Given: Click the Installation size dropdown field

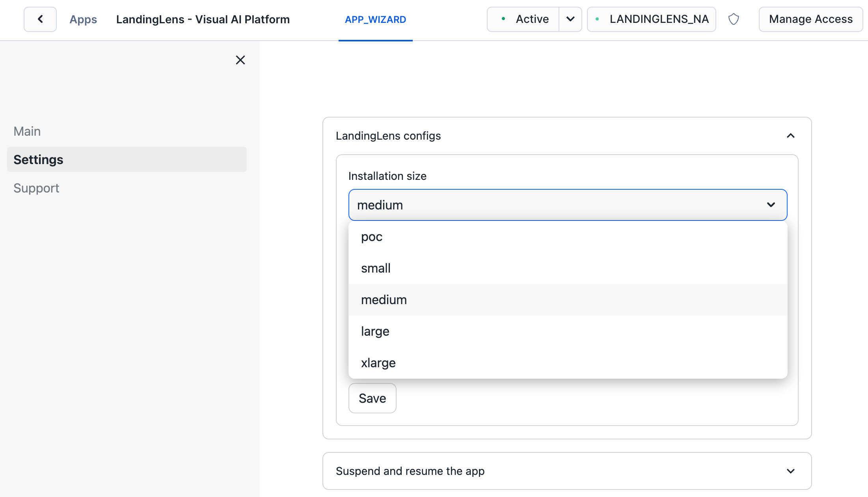Looking at the screenshot, I should [x=568, y=205].
